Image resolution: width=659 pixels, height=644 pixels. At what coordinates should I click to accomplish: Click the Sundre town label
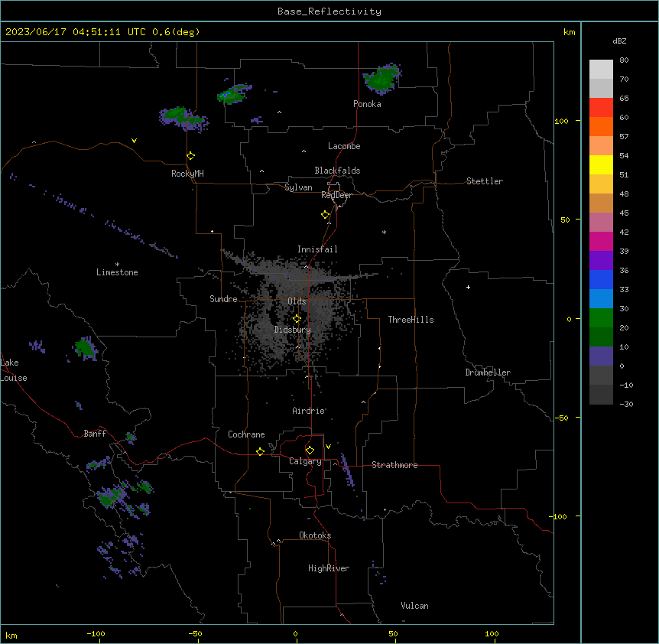point(223,299)
